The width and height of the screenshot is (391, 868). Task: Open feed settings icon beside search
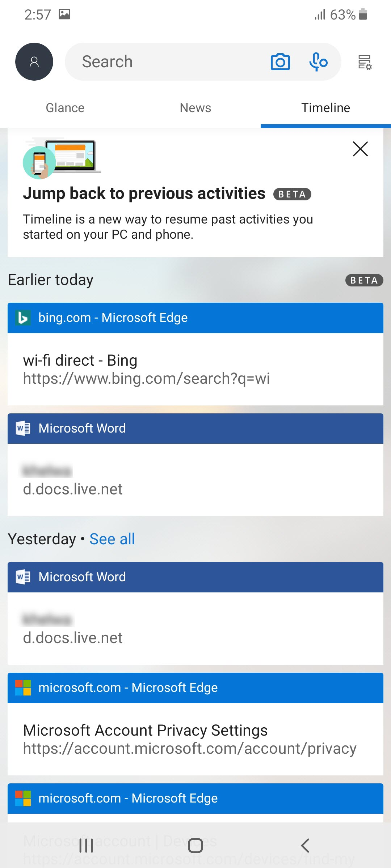(x=365, y=62)
